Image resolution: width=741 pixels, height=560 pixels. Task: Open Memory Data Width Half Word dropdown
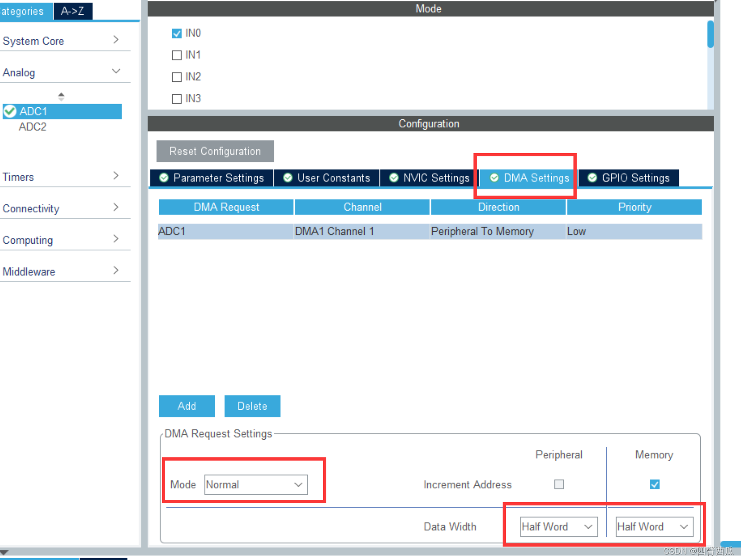click(x=654, y=527)
